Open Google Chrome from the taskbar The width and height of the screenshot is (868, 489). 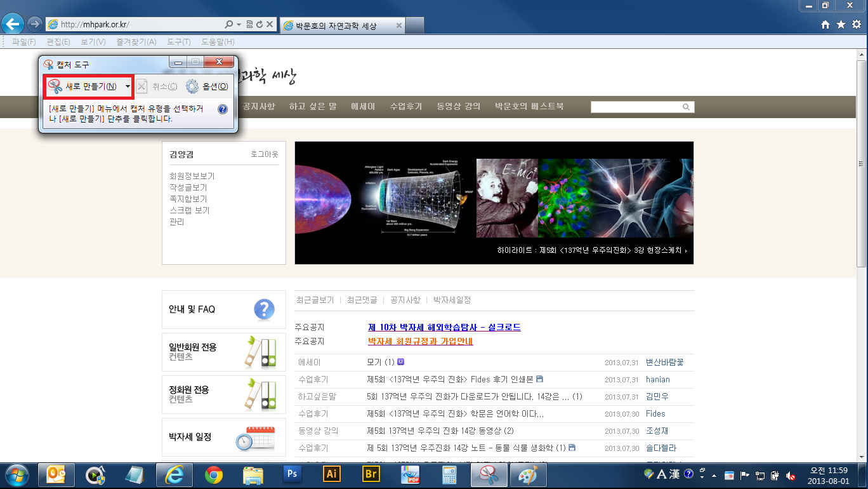(x=214, y=474)
